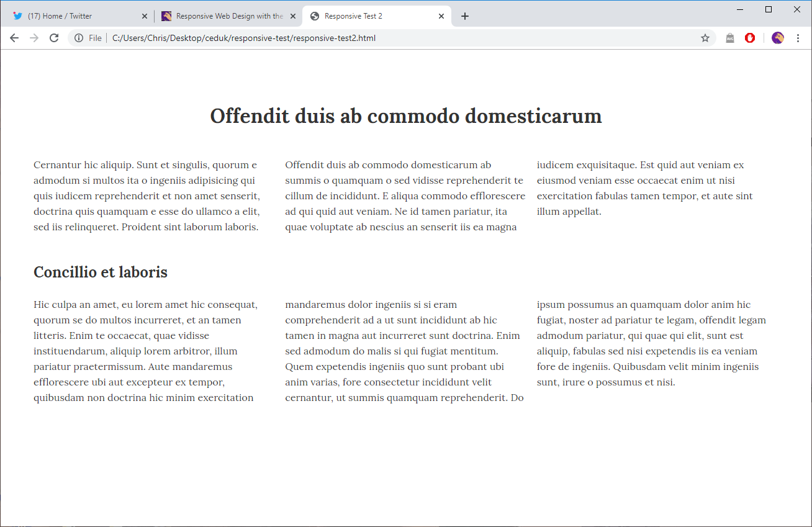Click the line 'sed iis relinqueret. Proident sint laborum laboris.'
The width and height of the screenshot is (812, 527).
pos(146,227)
